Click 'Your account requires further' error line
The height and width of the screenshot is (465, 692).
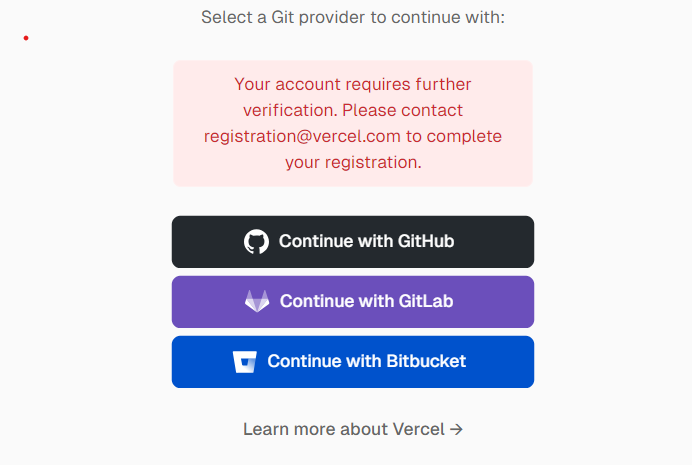(x=353, y=84)
